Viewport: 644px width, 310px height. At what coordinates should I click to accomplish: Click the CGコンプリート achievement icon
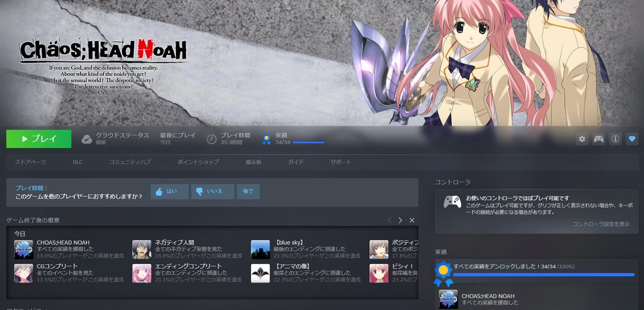coord(24,273)
